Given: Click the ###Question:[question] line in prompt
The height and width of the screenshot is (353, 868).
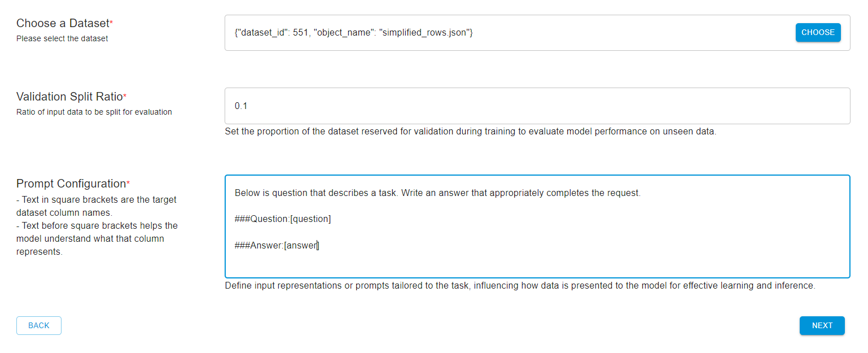Looking at the screenshot, I should [283, 219].
